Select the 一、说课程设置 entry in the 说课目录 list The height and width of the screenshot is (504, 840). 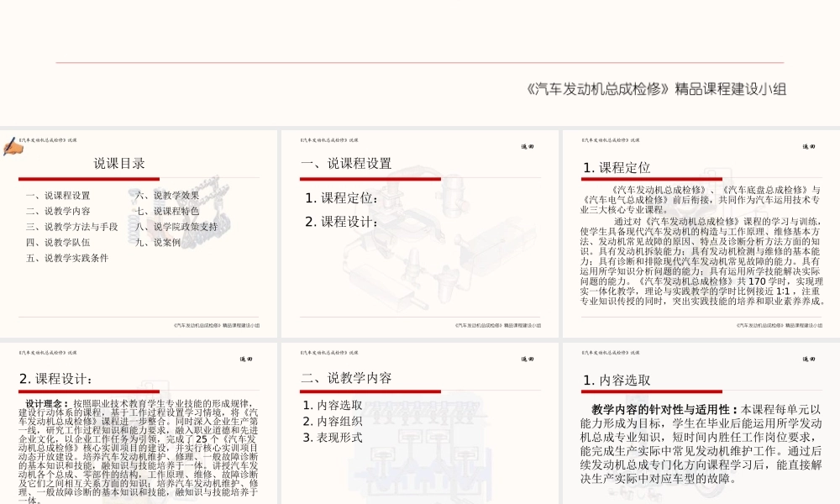tap(58, 196)
